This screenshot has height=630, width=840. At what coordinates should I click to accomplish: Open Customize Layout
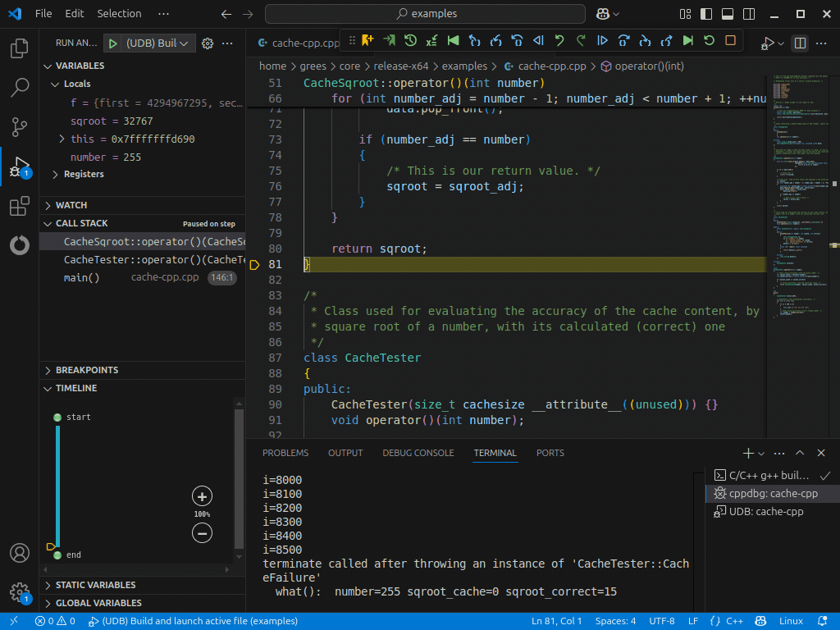point(685,14)
